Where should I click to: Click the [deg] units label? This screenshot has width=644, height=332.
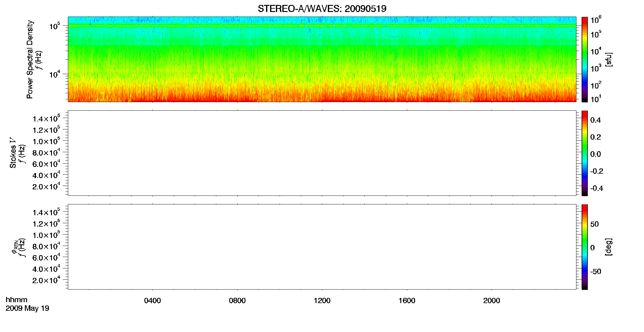[x=609, y=247]
